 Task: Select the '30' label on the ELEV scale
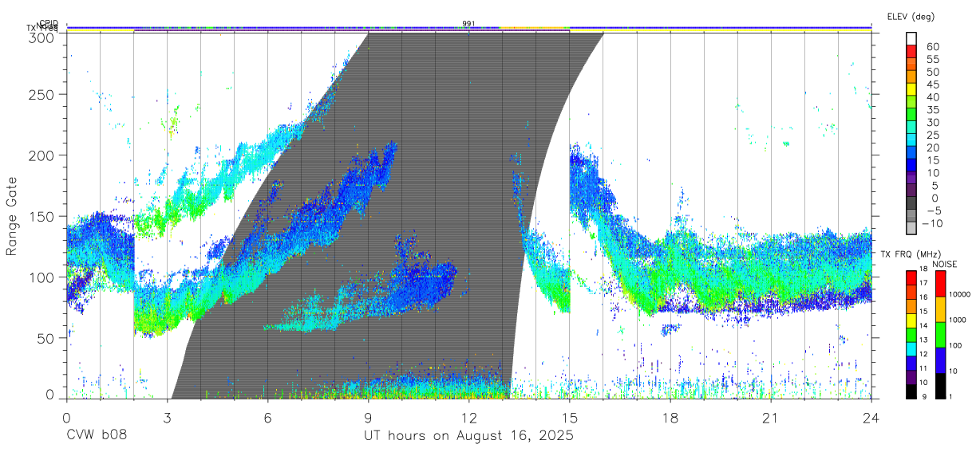pos(933,123)
